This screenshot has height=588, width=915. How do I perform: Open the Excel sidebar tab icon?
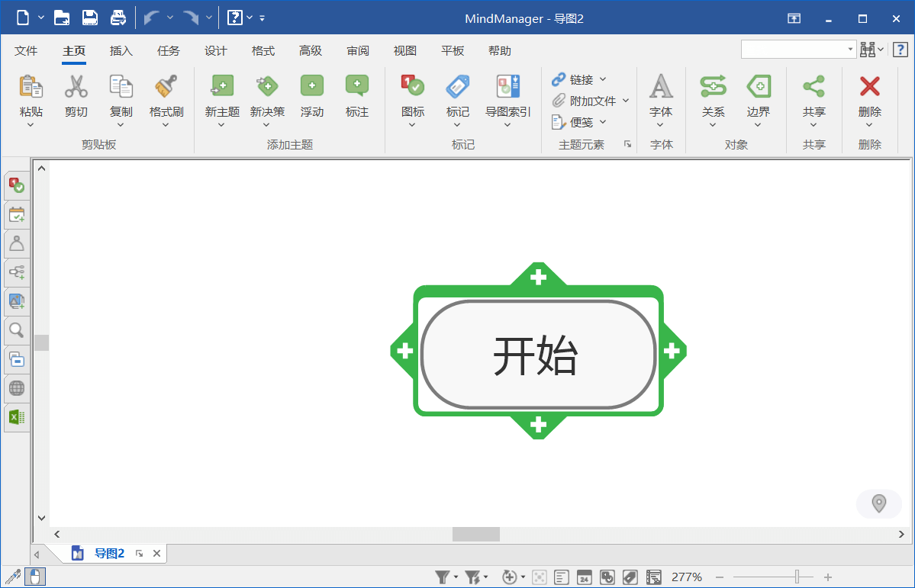(16, 417)
